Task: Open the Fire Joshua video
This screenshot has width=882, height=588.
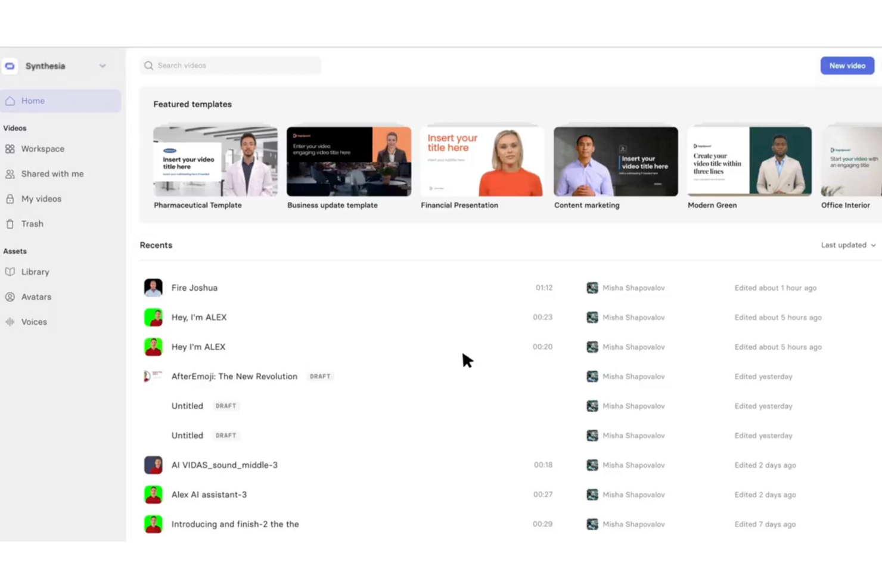Action: [x=194, y=288]
